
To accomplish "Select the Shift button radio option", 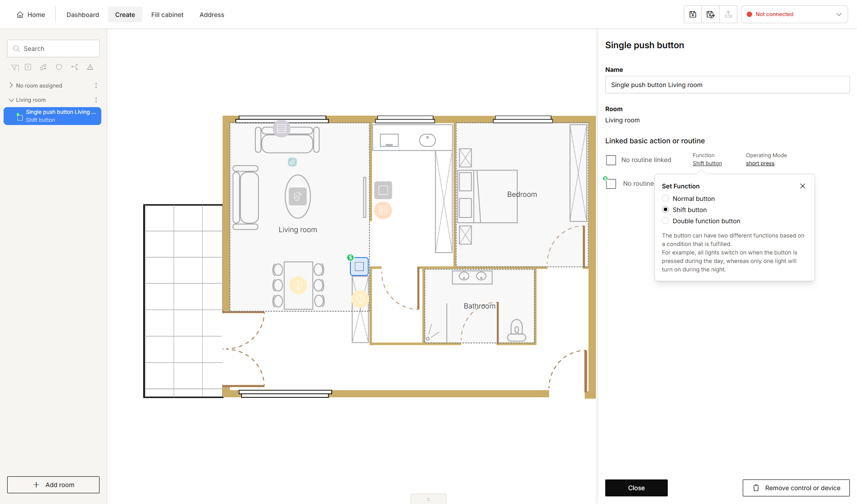I will [x=666, y=209].
